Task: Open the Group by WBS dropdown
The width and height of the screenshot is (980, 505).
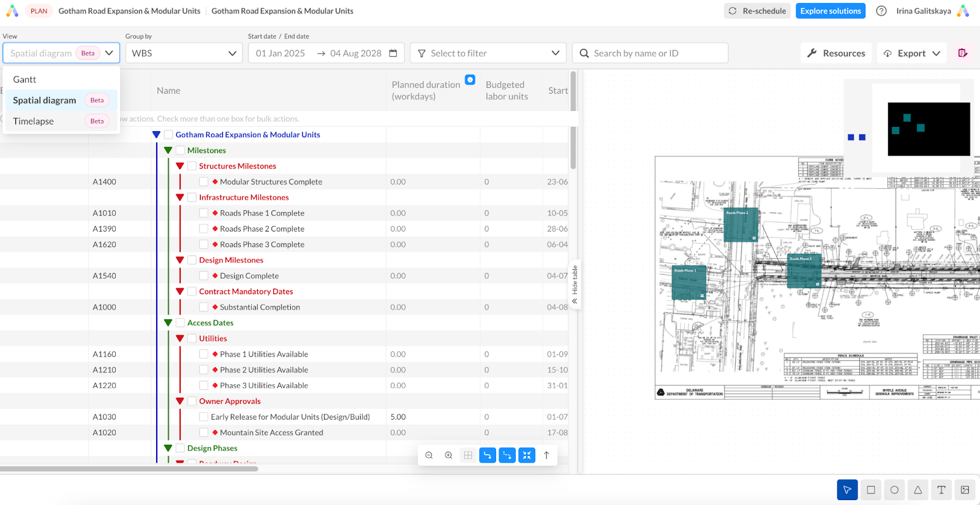Action: click(x=184, y=53)
